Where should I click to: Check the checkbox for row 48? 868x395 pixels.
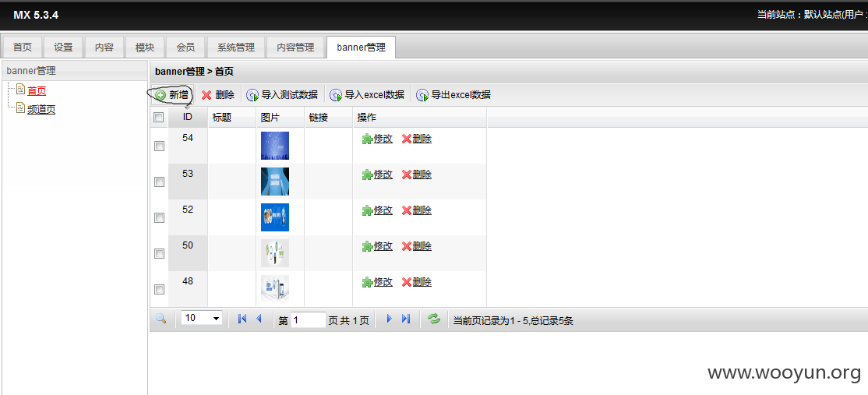[159, 289]
